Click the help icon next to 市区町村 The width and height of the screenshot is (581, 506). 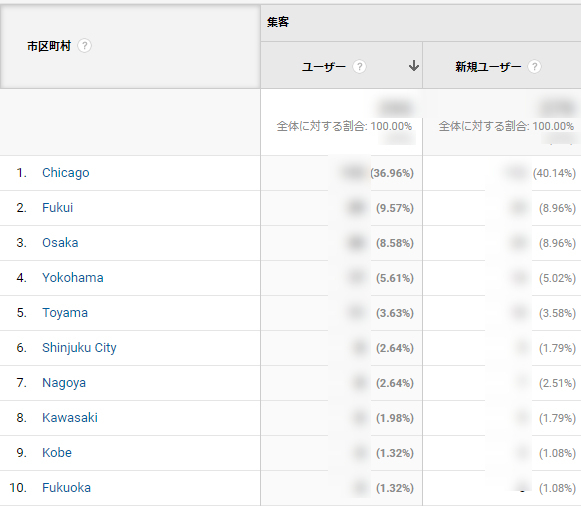(84, 46)
